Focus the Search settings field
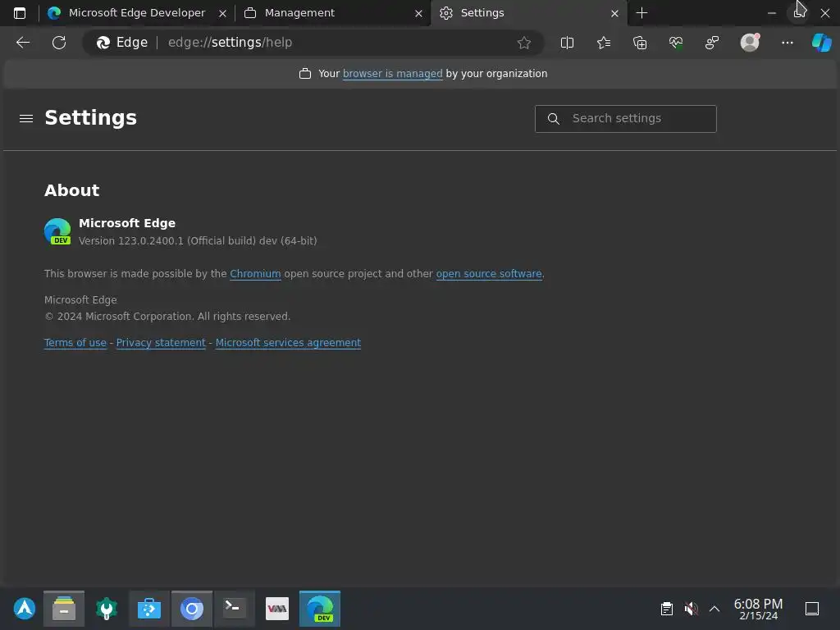Screen dimensions: 840x630 pos(625,118)
